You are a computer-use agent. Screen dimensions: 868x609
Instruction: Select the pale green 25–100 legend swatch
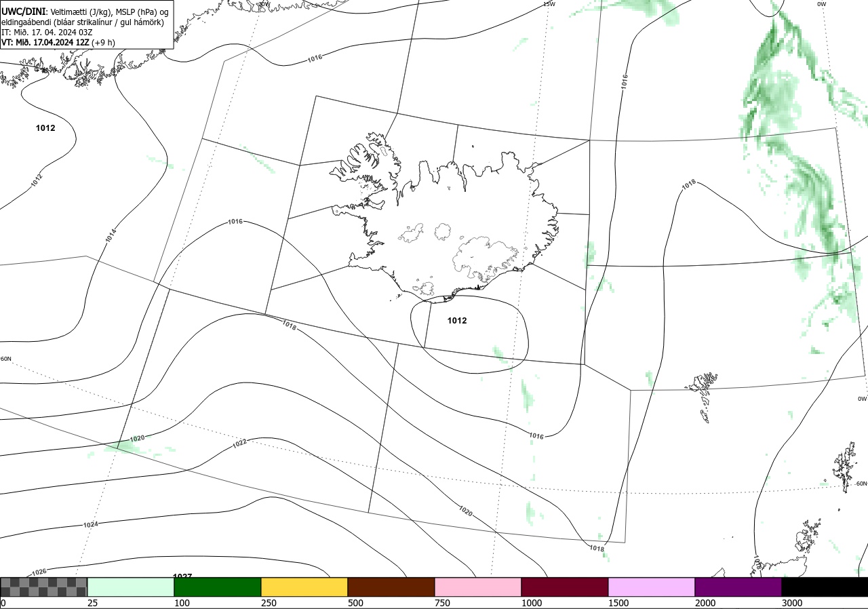pyautogui.click(x=131, y=587)
